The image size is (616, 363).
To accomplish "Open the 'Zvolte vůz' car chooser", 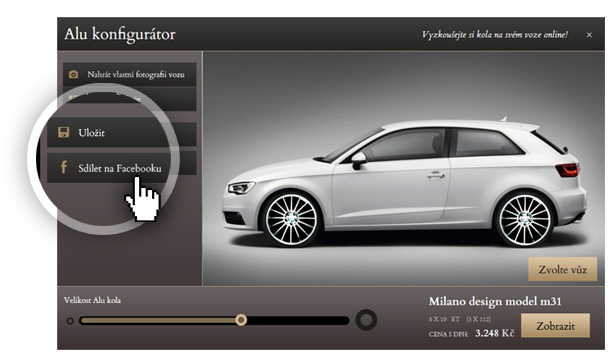I will [x=562, y=270].
